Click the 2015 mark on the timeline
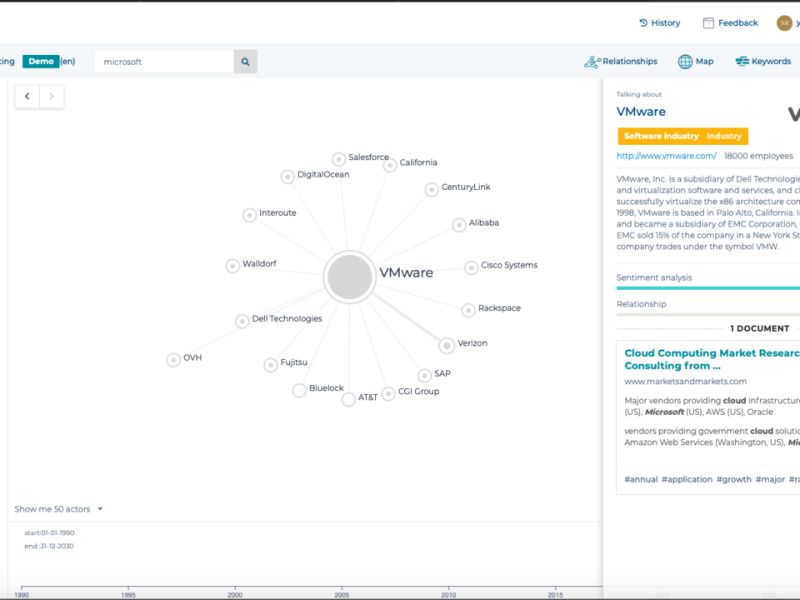Viewport: 800px width, 600px height. 555,595
